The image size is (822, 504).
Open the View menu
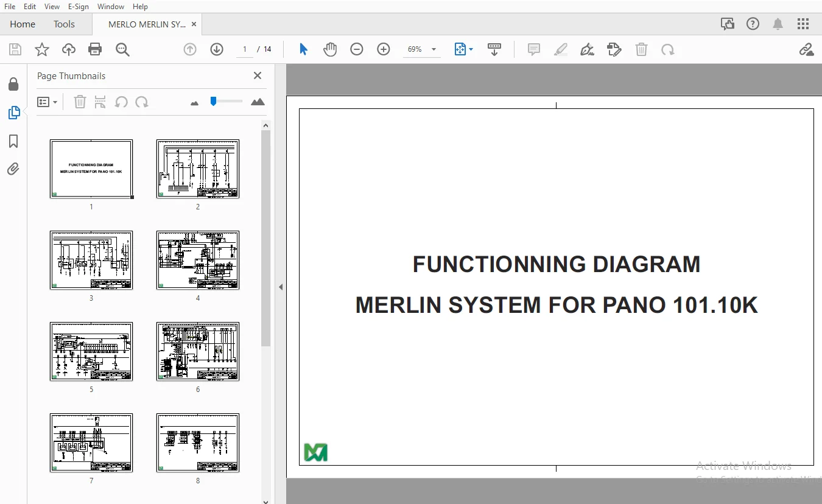(52, 6)
